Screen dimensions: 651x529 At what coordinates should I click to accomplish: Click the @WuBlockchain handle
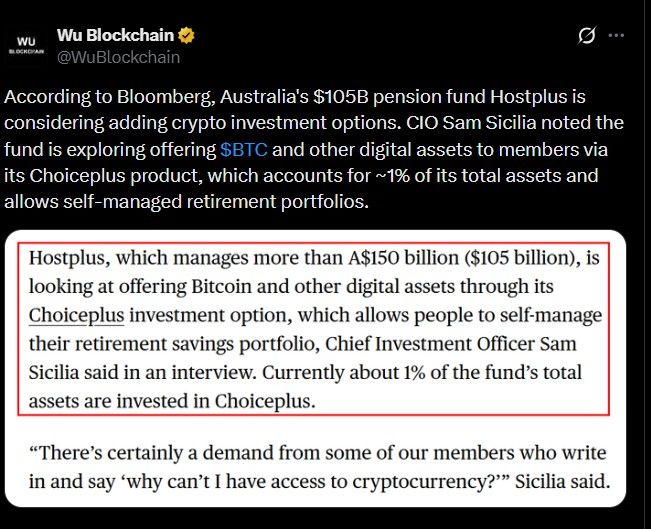119,57
